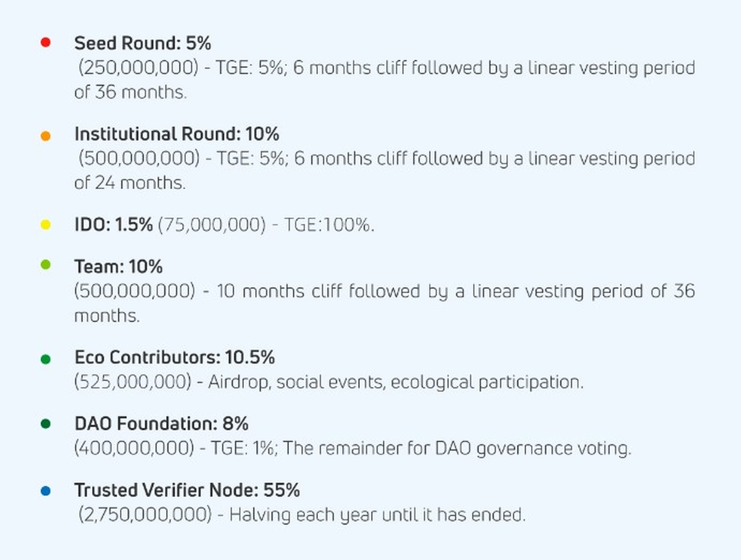Click the dark green DAO Foundation dot
This screenshot has height=560, width=741.
click(45, 424)
